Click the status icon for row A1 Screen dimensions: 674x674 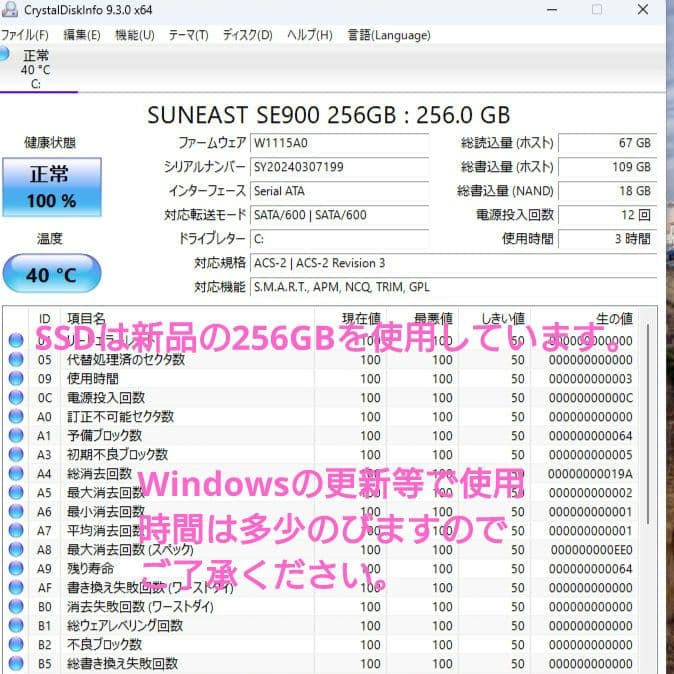[x=16, y=435]
